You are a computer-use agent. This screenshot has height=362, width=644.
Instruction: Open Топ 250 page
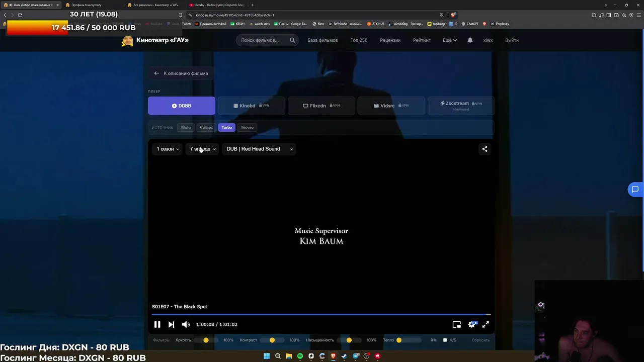point(359,40)
